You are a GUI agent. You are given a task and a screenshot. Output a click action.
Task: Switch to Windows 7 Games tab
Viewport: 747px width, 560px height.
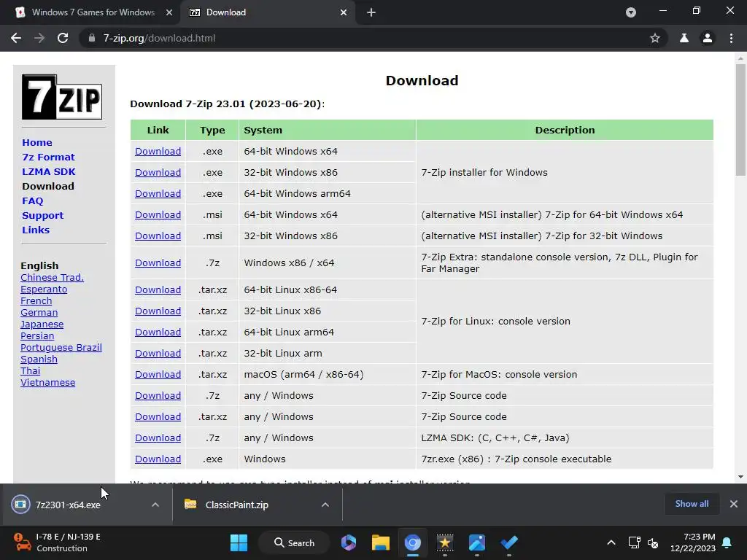pyautogui.click(x=93, y=12)
